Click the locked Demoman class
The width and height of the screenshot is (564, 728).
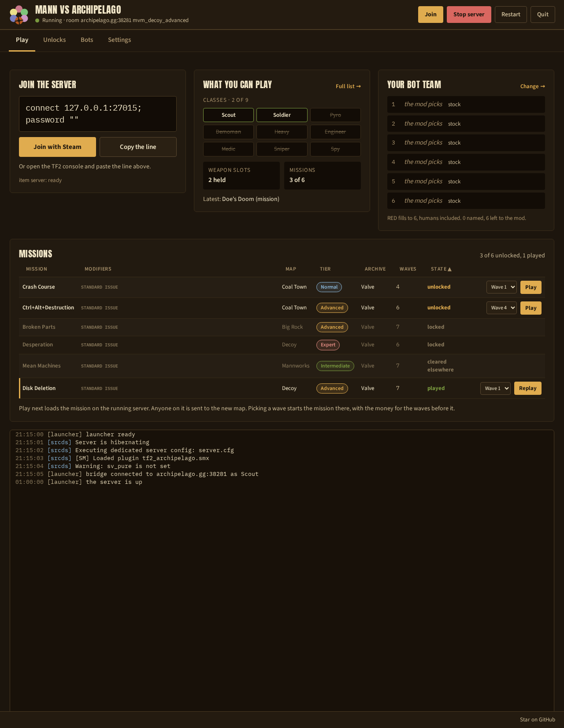[228, 132]
